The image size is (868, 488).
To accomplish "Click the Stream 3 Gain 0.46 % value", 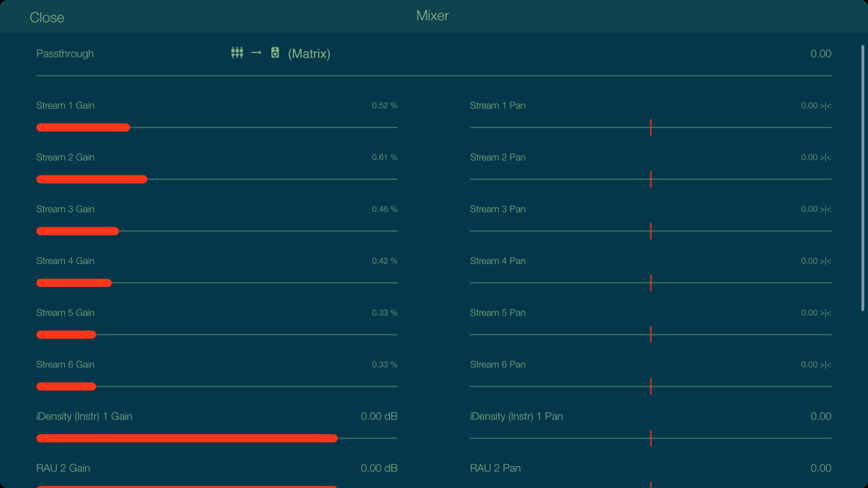I will pyautogui.click(x=384, y=209).
